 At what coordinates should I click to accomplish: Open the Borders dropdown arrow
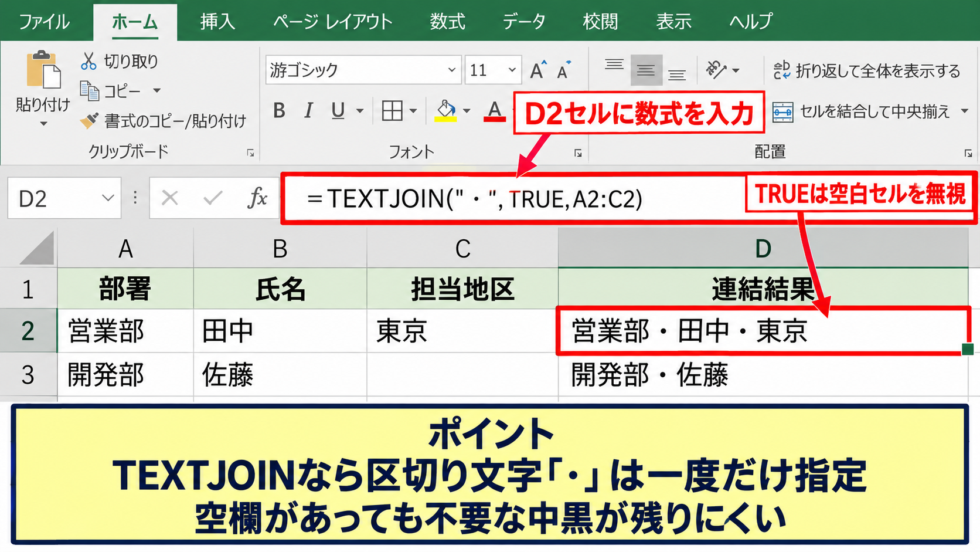413,110
